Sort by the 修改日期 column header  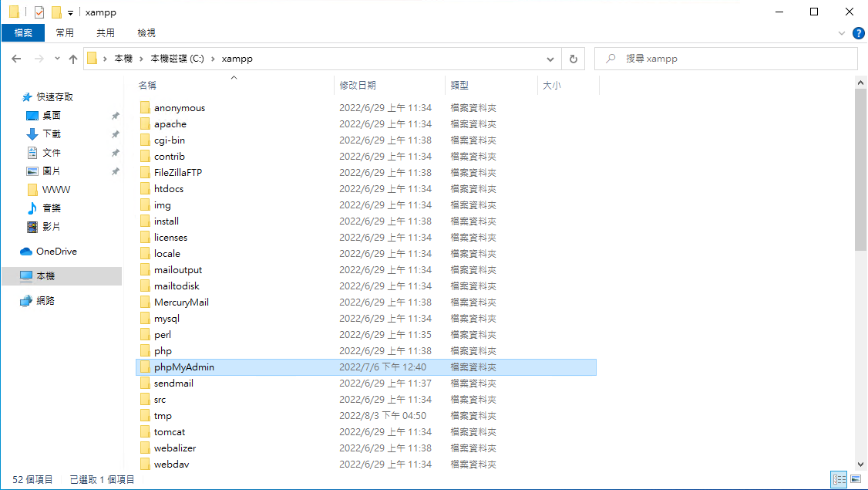tap(358, 86)
